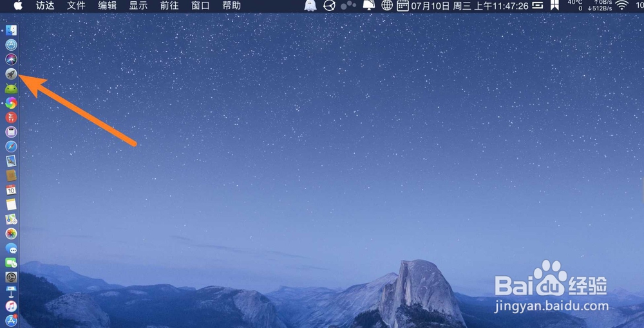Open the purple calculator-like app in Dock
Image resolution: width=644 pixels, height=328 pixels.
[11, 132]
